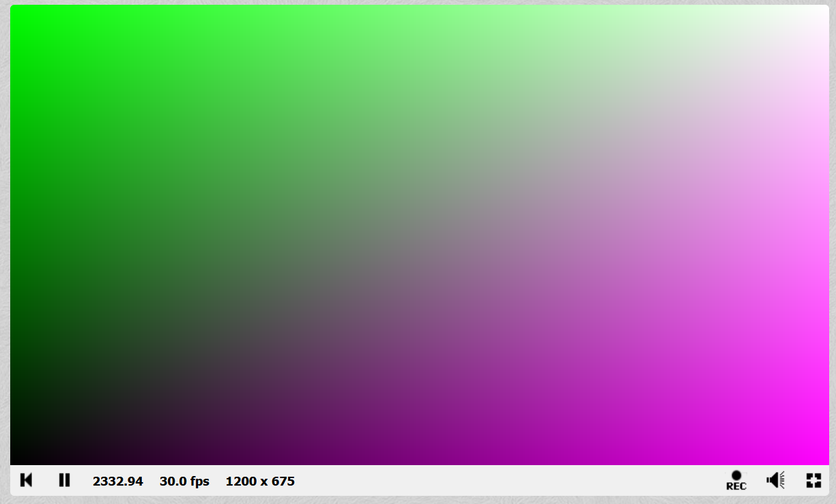836x504 pixels.
Task: Mute the shader audio
Action: pyautogui.click(x=775, y=480)
